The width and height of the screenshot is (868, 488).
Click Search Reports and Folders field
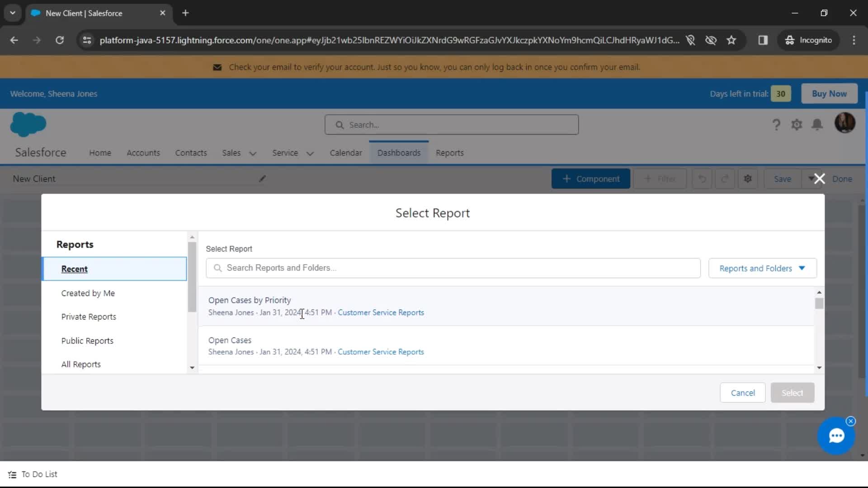[453, 268]
